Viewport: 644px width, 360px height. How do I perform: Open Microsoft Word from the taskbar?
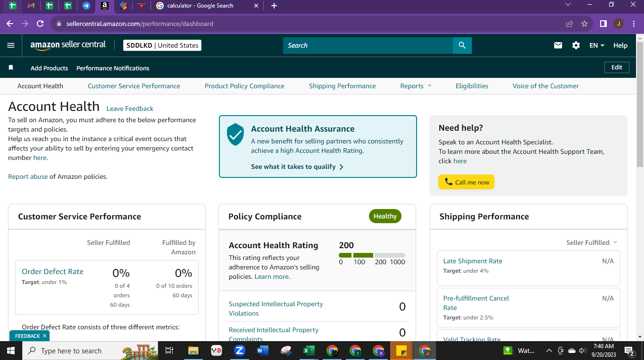pyautogui.click(x=263, y=351)
